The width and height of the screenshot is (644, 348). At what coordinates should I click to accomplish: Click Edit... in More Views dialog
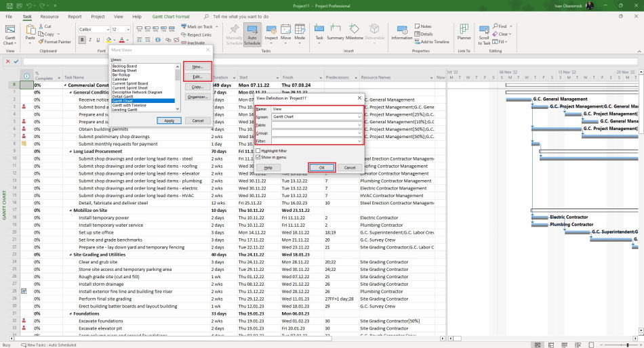tap(197, 77)
